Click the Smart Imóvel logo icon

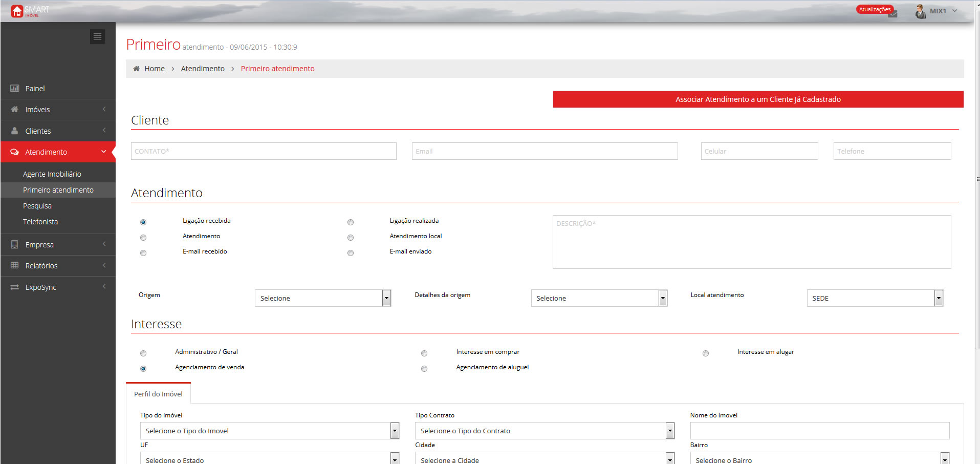point(17,11)
